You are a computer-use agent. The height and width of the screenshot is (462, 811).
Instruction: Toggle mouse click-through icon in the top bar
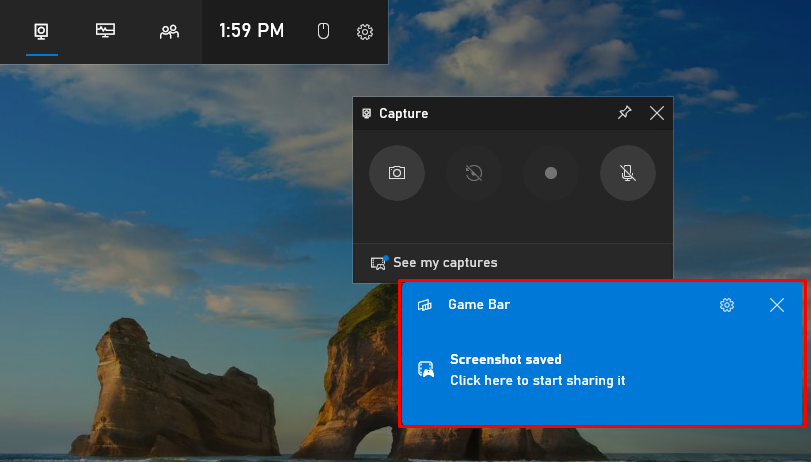click(323, 32)
